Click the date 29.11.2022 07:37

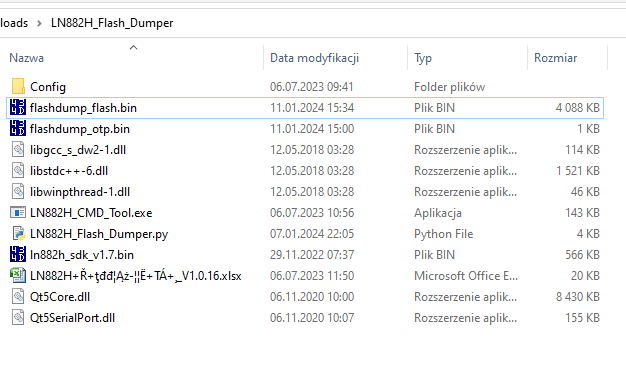(312, 255)
